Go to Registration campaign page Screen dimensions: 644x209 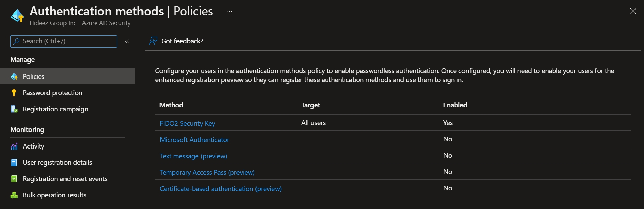point(55,109)
